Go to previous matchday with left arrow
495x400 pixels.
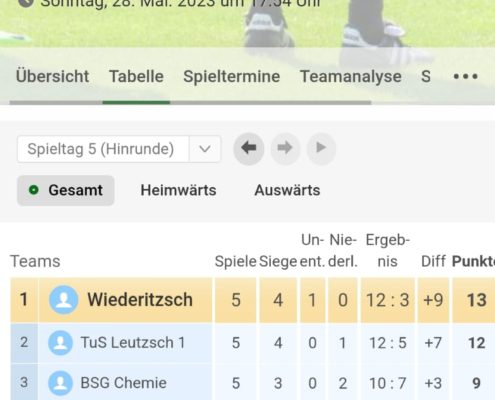click(249, 148)
